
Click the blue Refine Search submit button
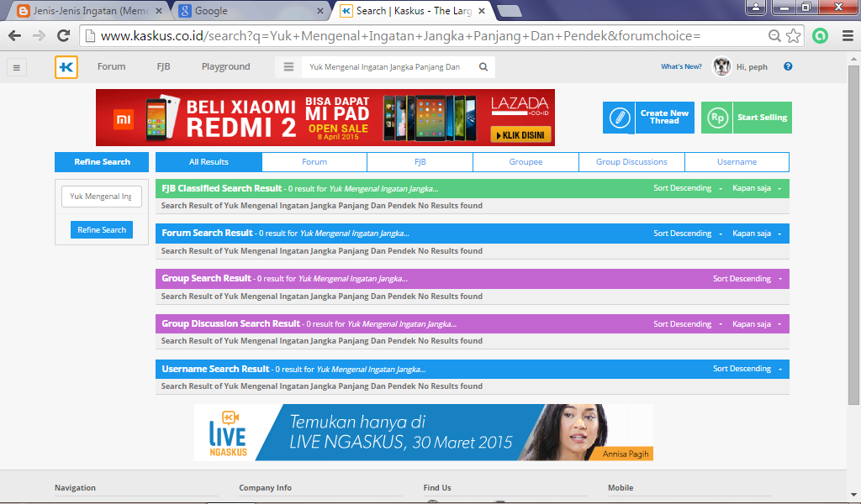(102, 230)
